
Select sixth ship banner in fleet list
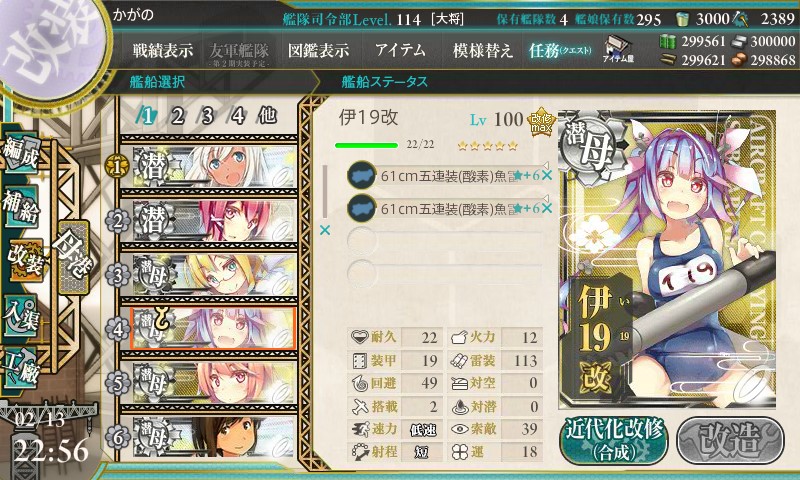point(214,436)
